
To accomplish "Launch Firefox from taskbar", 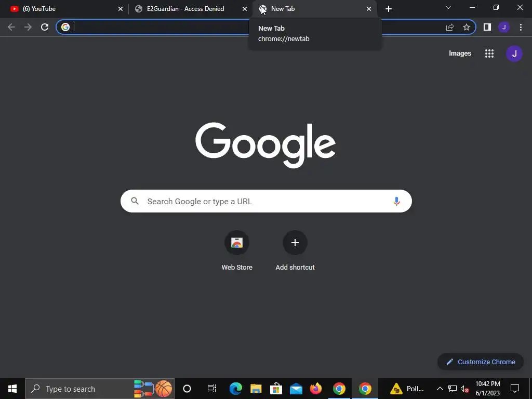I will (316, 389).
